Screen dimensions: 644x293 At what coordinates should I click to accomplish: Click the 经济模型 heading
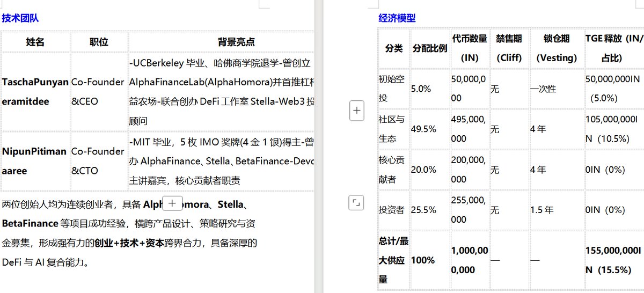pos(397,18)
